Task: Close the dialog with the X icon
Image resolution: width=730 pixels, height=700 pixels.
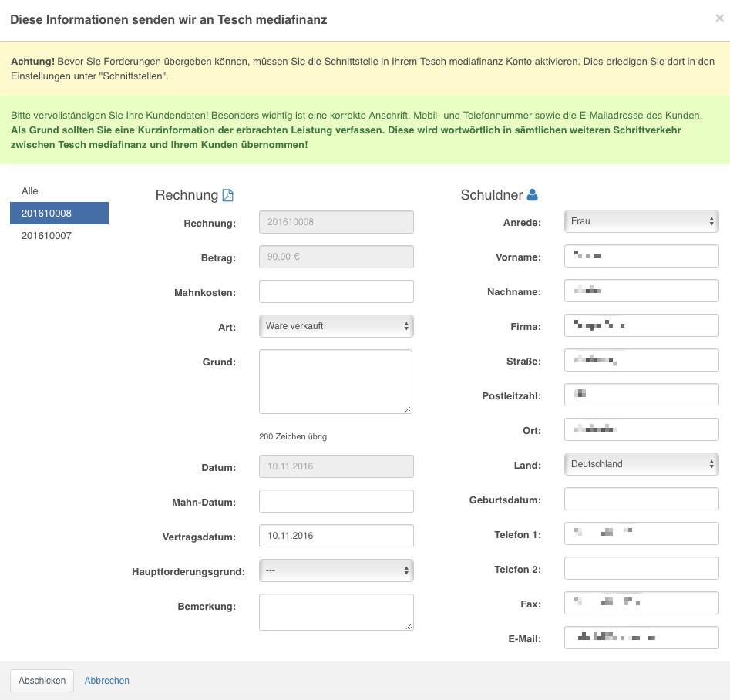Action: pos(719,19)
